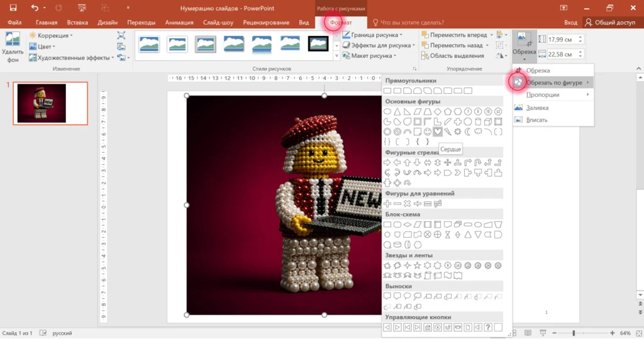Viewport: 644px width, 339px height.
Task: Choose Заливка from the crop menu
Action: pyautogui.click(x=553, y=108)
